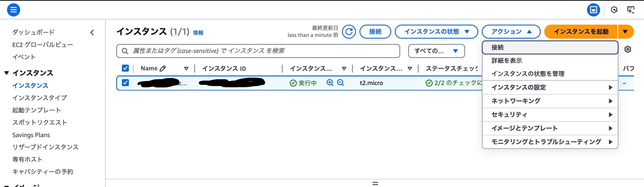Open キャパシティーの予約 in sidebar

coord(43,172)
